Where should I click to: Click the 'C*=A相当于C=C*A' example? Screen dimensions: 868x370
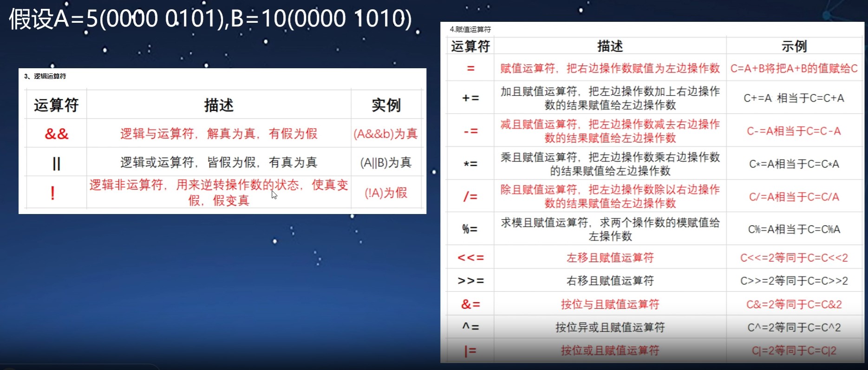tap(794, 164)
